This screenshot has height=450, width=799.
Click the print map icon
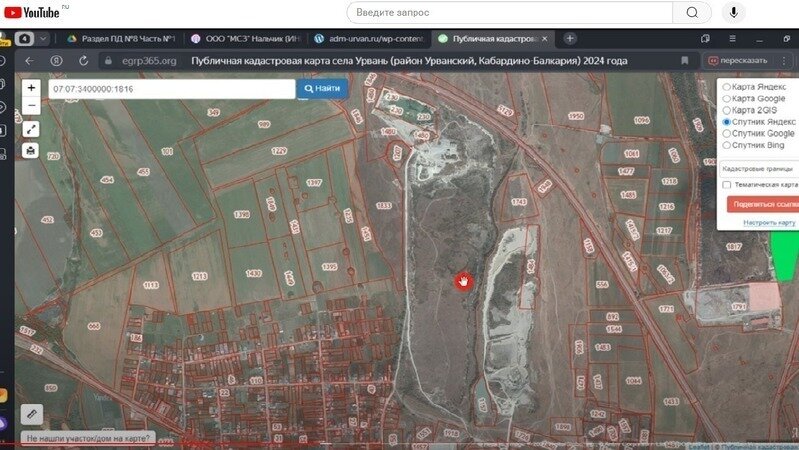tap(31, 151)
